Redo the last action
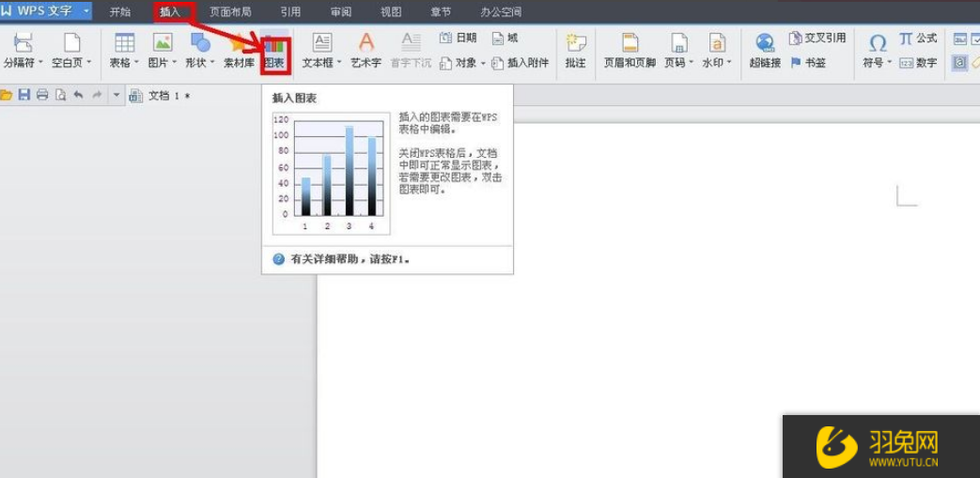Screen dimensions: 980x478 (x=96, y=95)
